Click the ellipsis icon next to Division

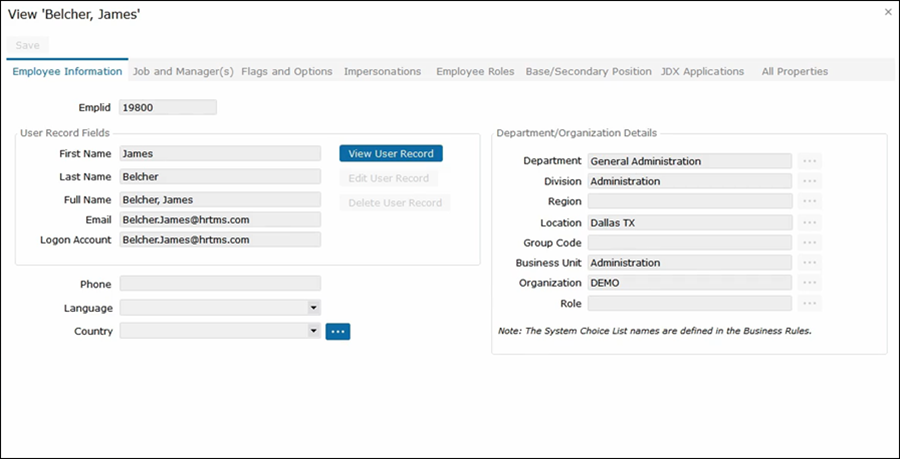pos(810,181)
